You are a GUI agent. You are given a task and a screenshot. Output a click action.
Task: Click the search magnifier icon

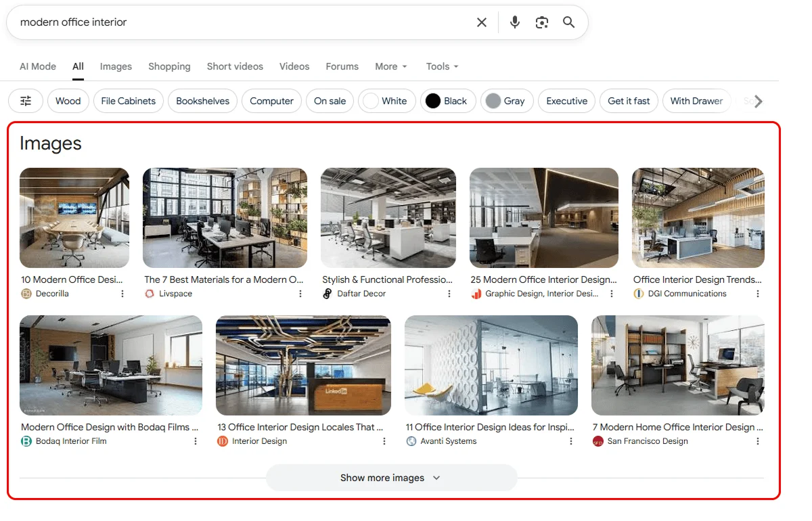point(568,22)
